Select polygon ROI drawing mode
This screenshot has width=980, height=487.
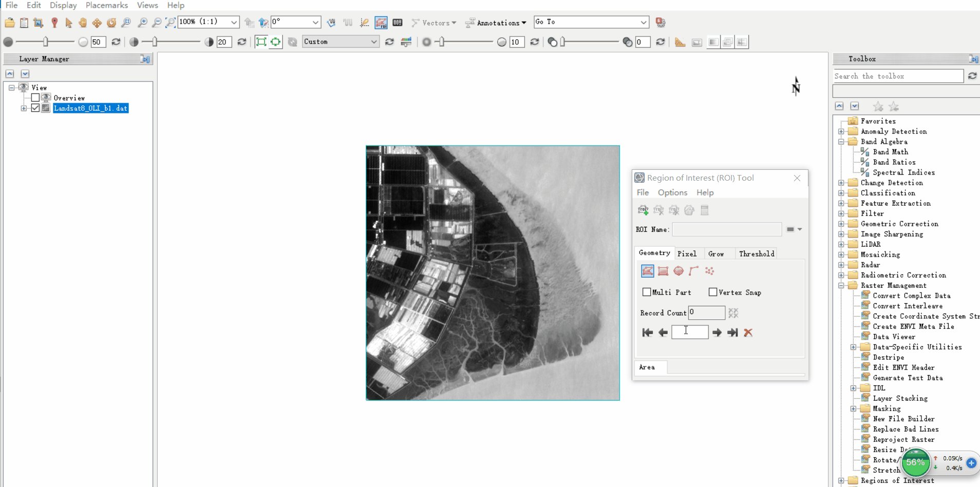(648, 271)
